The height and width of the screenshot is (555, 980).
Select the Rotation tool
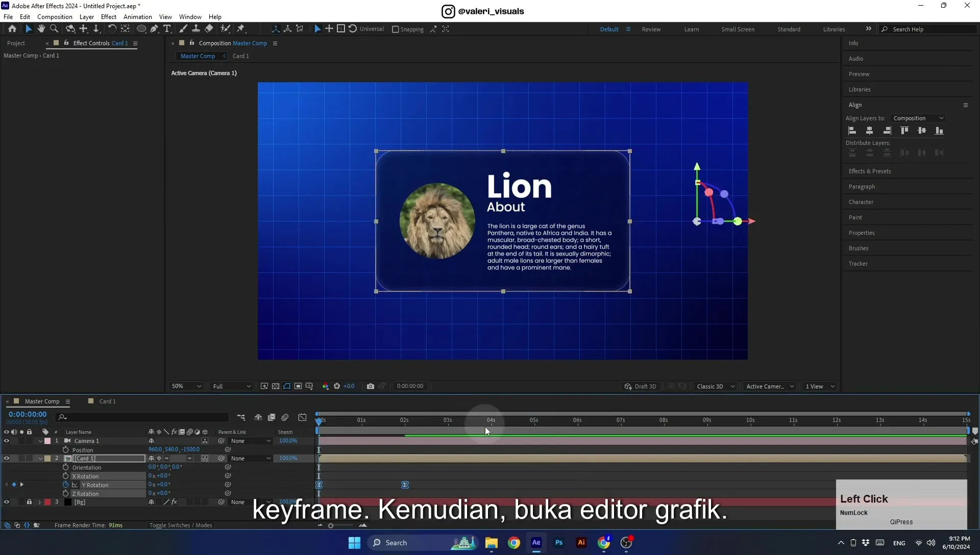coord(112,29)
